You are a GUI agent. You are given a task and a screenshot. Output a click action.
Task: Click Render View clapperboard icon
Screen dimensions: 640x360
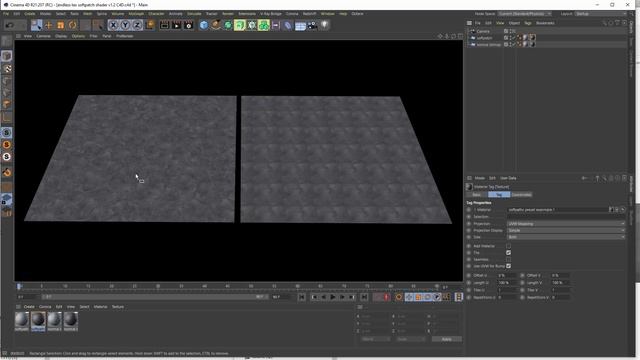tap(164, 25)
